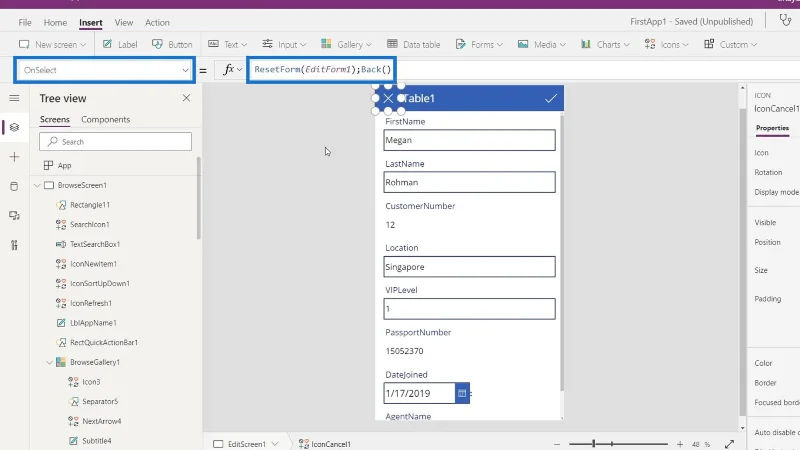Screen dimensions: 800x450
Task: Open the DateJoined calendar picker icon
Action: (462, 393)
